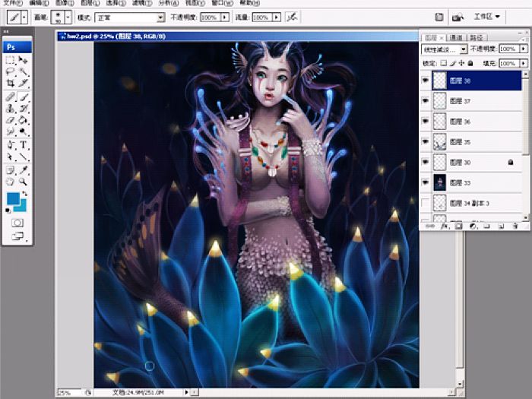Select the Eraser tool
532x399 pixels.
click(x=10, y=120)
